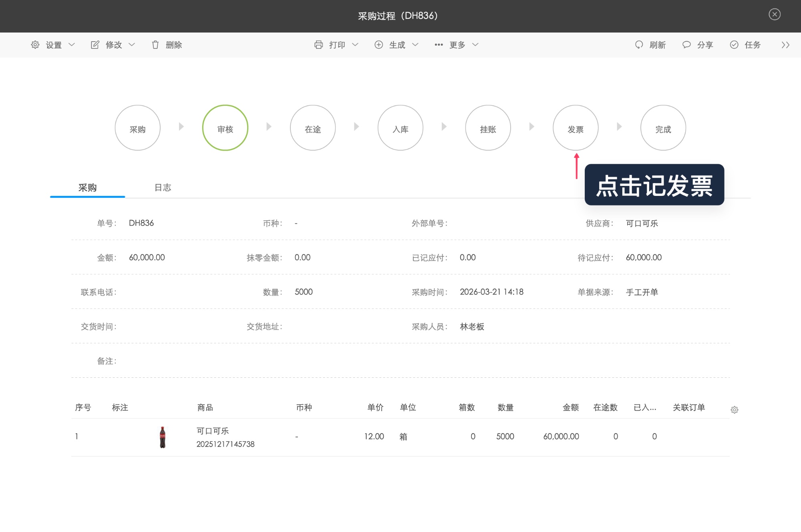Expand the 设置 dropdown arrow

[x=72, y=45]
